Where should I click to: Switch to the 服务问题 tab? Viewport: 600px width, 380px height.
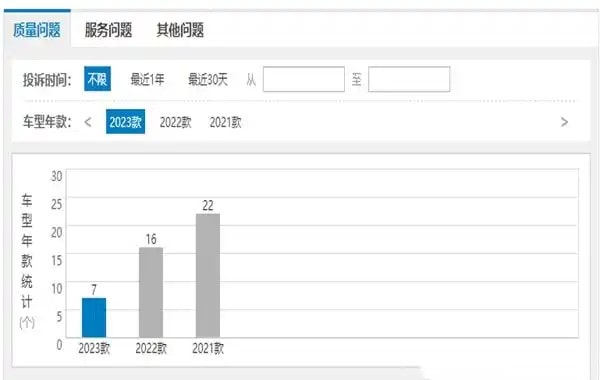point(108,30)
